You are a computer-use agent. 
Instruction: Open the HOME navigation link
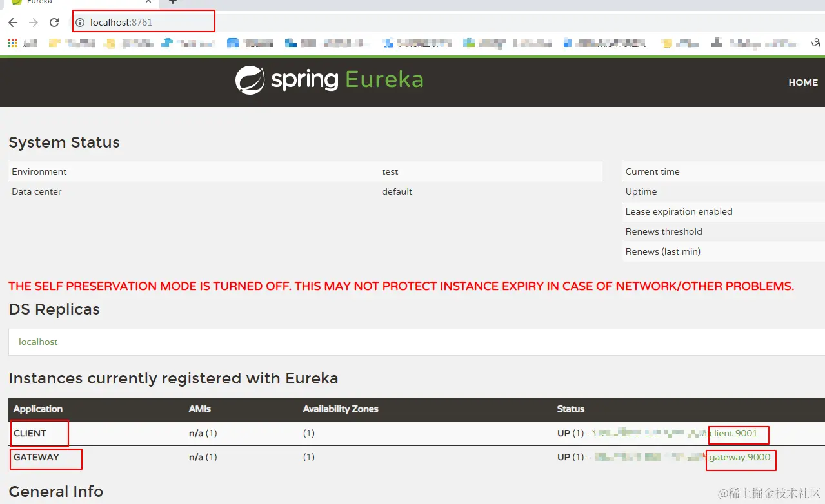(803, 82)
